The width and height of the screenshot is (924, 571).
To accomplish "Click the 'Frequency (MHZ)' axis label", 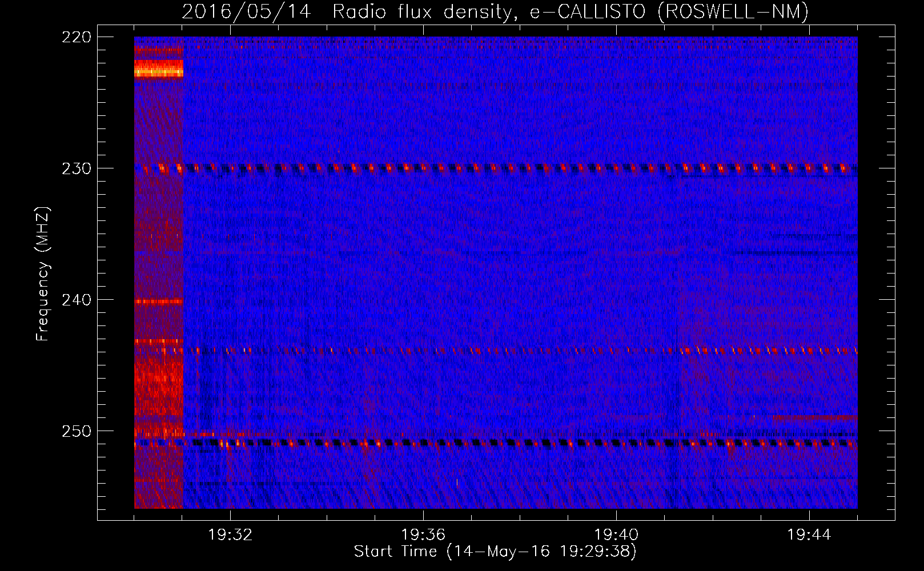I will point(43,274).
